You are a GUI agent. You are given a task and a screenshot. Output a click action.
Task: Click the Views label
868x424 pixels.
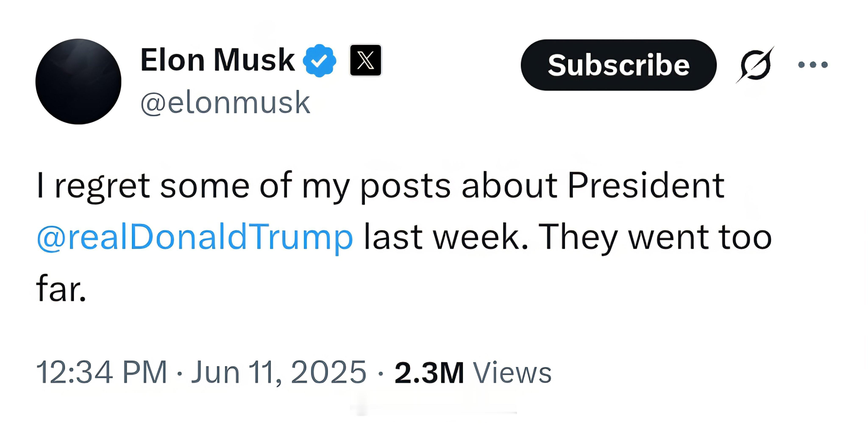512,373
